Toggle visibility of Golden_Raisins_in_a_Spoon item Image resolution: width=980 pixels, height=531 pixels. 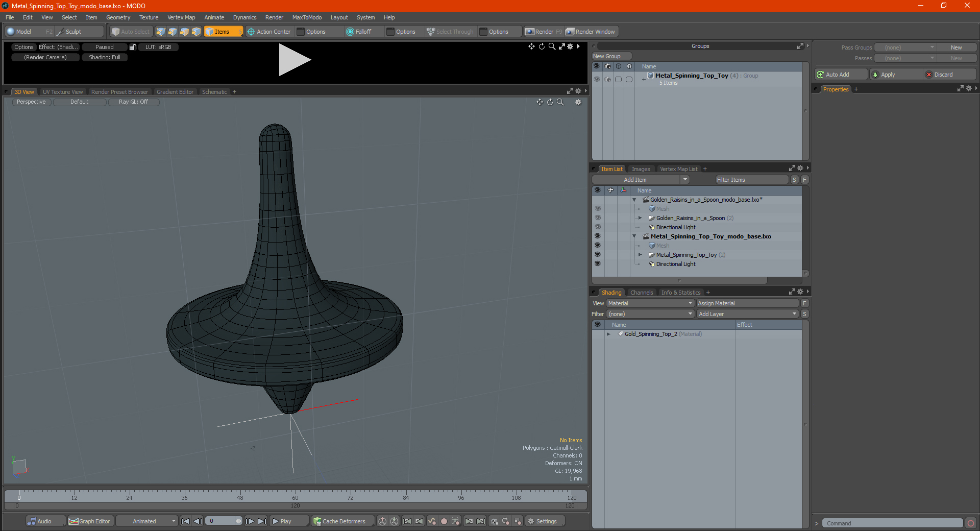[x=598, y=218]
